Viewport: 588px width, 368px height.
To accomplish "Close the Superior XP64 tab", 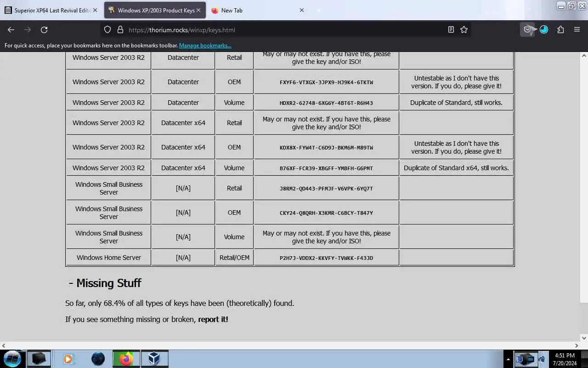I will (x=95, y=10).
